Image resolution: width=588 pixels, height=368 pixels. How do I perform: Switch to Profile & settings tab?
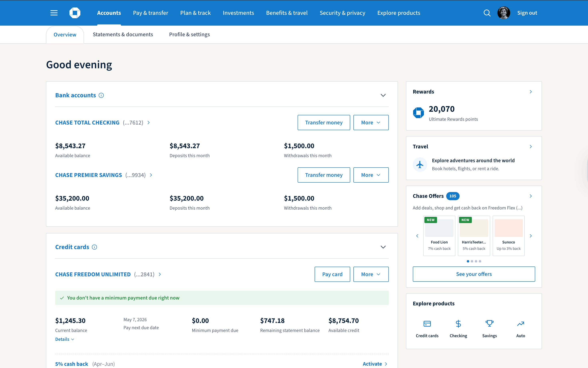[189, 35]
